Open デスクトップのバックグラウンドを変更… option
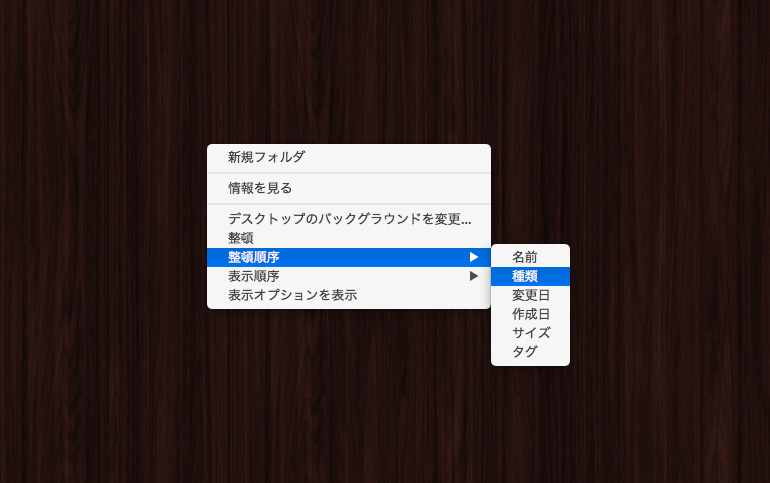The image size is (770, 483). coord(348,219)
